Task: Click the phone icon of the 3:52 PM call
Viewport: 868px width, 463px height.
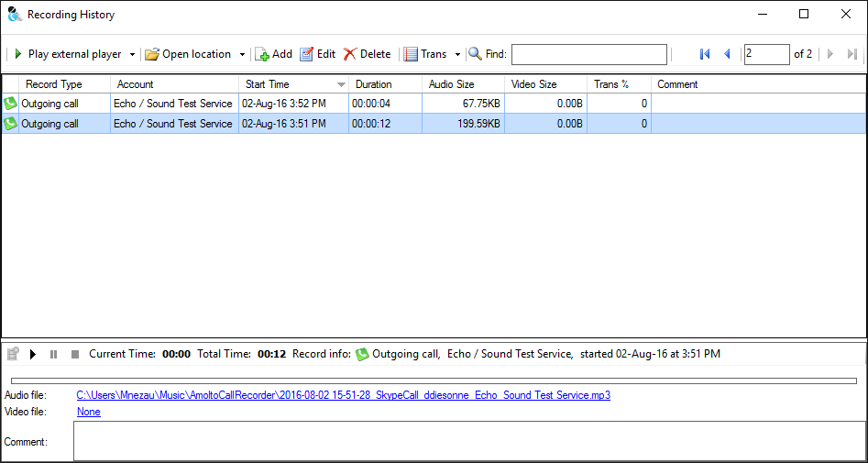Action: pos(10,103)
